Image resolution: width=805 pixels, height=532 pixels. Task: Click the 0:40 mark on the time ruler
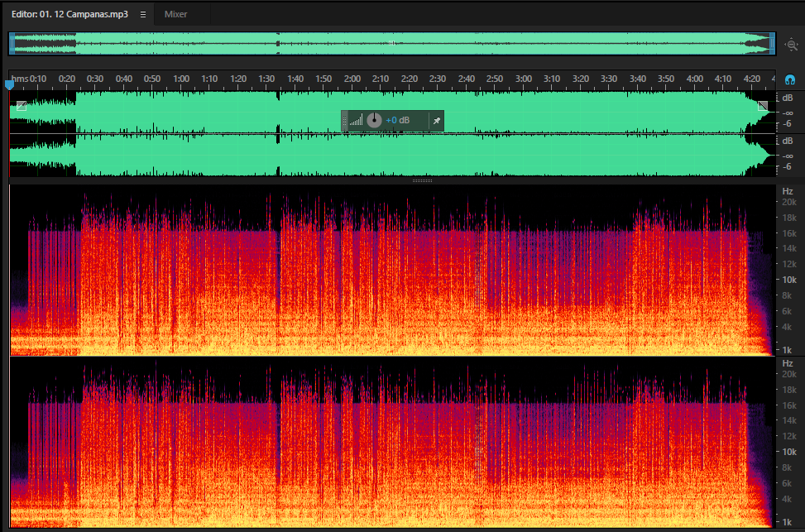pos(124,79)
